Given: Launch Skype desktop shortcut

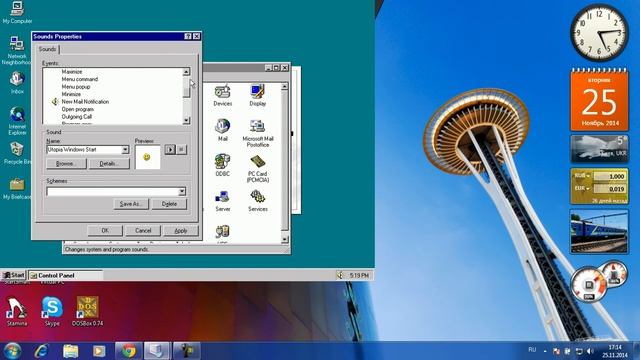Looking at the screenshot, I should (x=52, y=311).
